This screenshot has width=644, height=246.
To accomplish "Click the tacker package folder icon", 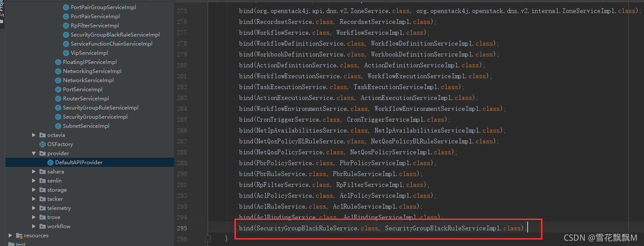I will point(43,199).
